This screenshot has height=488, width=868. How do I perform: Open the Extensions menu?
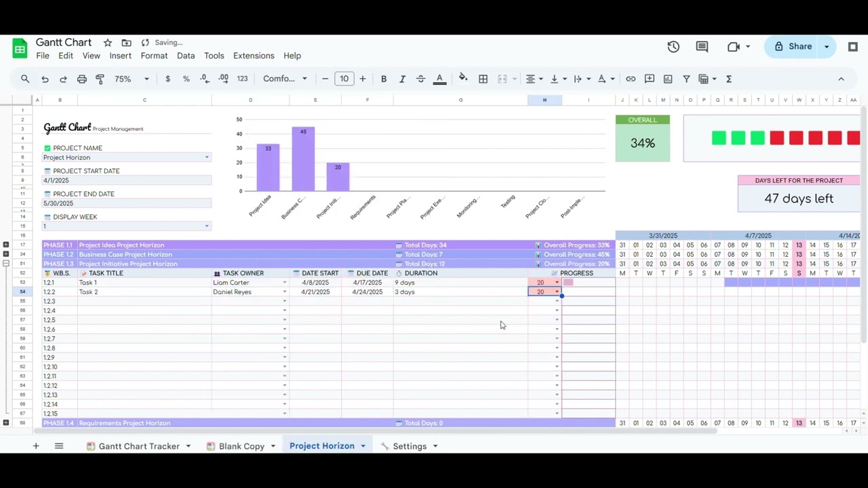point(254,56)
